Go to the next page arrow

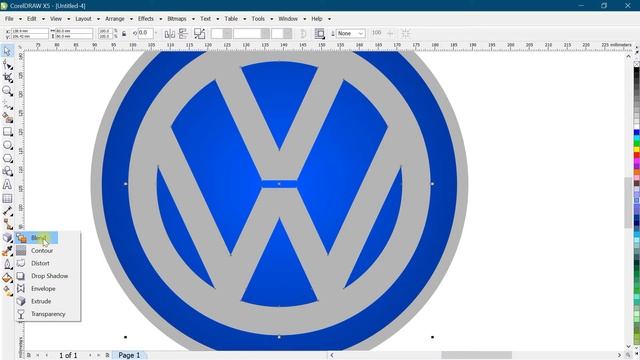pos(90,355)
